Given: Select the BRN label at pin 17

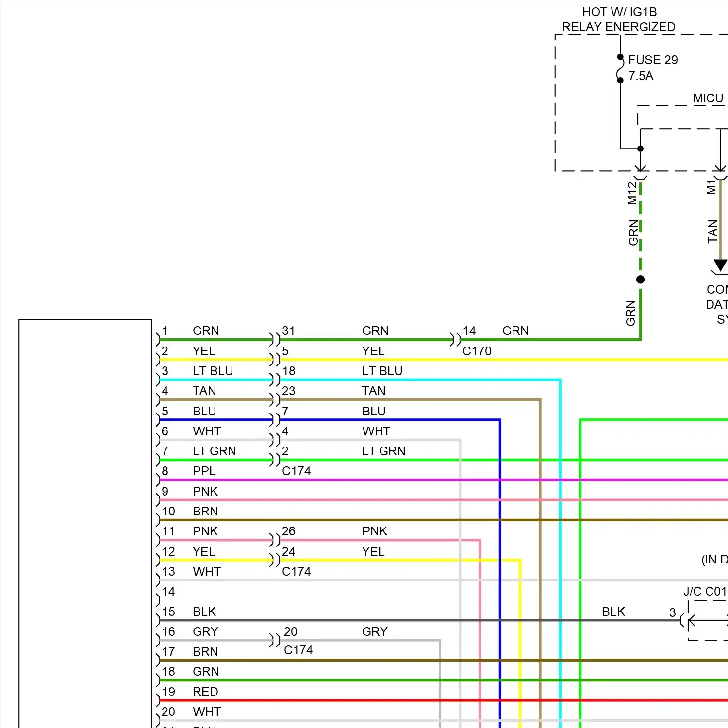Looking at the screenshot, I should (205, 651).
